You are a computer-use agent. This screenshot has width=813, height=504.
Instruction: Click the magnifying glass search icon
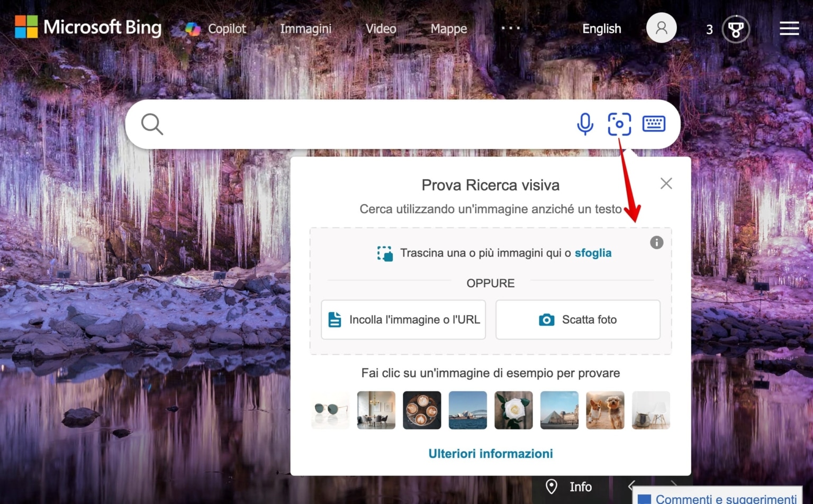pos(151,124)
